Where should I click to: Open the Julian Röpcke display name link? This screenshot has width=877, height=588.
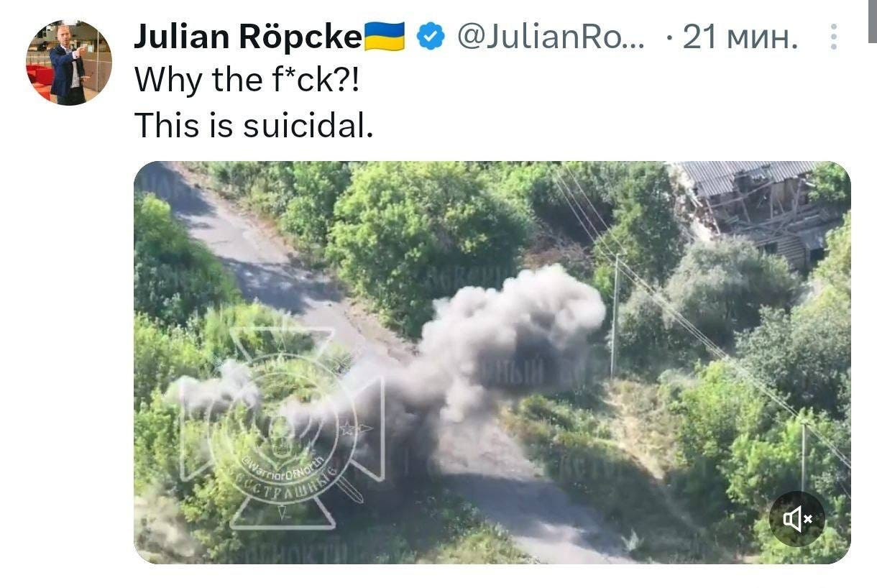click(247, 37)
